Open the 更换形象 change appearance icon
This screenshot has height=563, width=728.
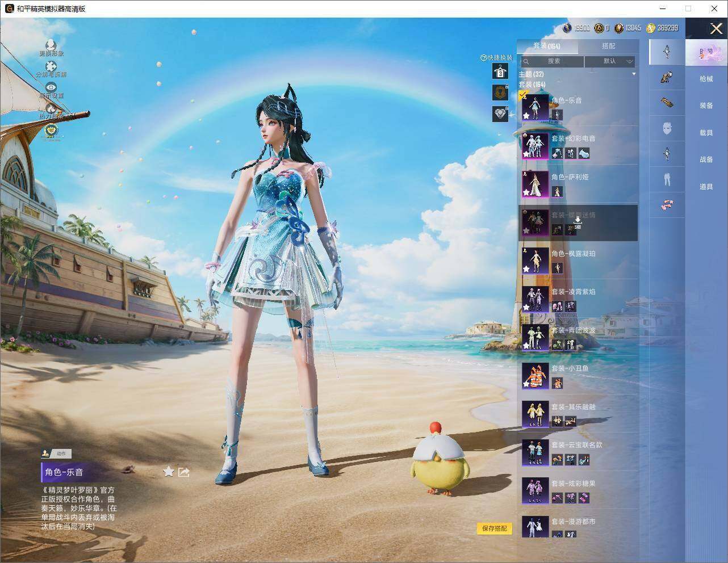pos(51,45)
